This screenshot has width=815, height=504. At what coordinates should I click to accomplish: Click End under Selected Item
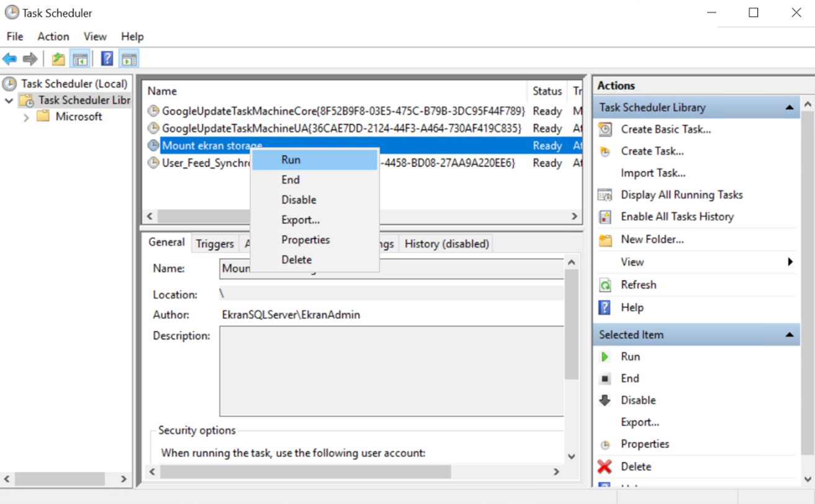(630, 378)
